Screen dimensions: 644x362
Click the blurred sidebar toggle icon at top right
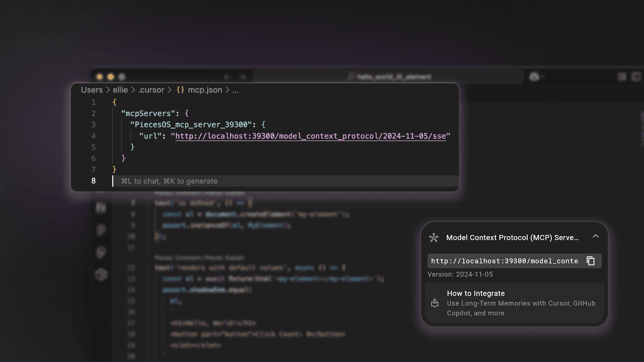click(636, 76)
